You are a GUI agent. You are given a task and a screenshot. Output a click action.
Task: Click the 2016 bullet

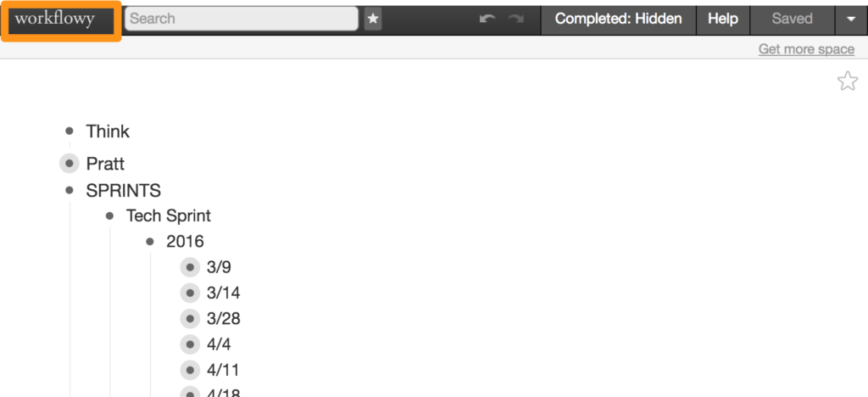click(149, 242)
